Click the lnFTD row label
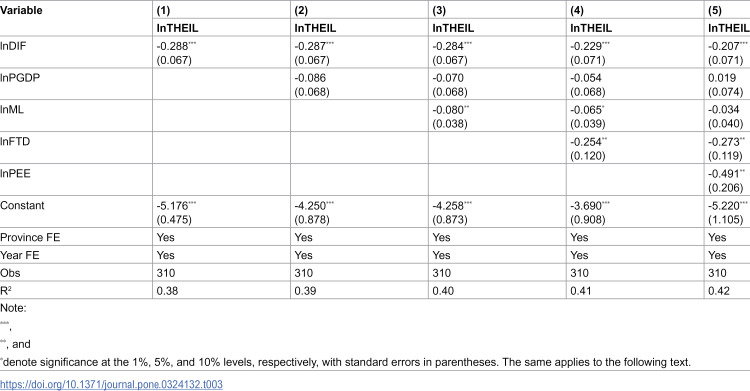This screenshot has width=750, height=391. tap(15, 142)
